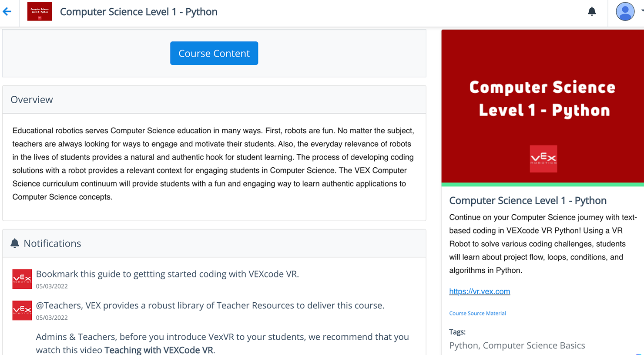Go back using the left arrow
644x355 pixels.
[7, 12]
